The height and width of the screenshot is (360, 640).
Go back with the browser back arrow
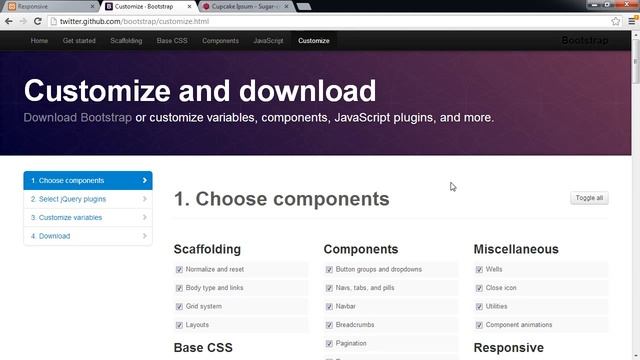click(x=9, y=21)
